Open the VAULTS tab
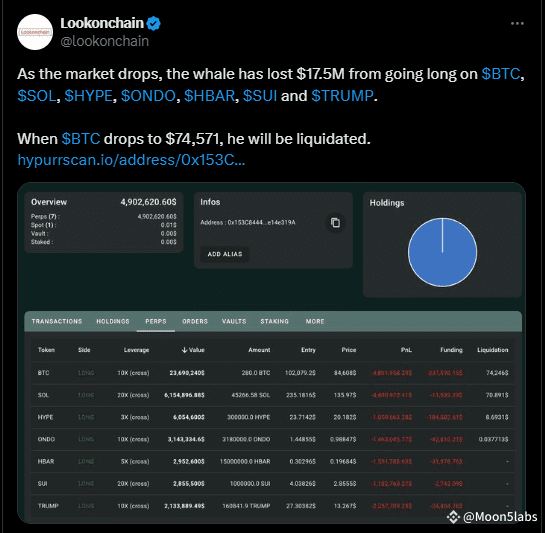The image size is (545, 533). tap(234, 321)
